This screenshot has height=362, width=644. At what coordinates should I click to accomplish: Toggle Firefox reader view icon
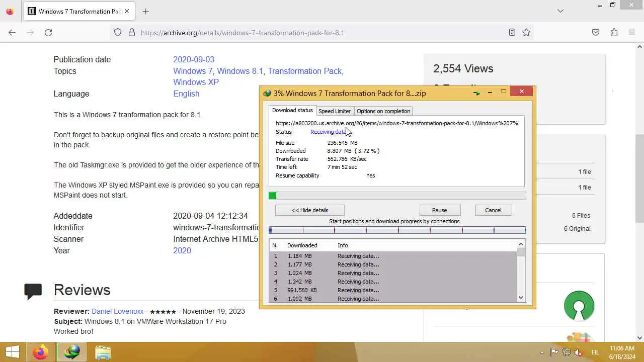coord(512,33)
